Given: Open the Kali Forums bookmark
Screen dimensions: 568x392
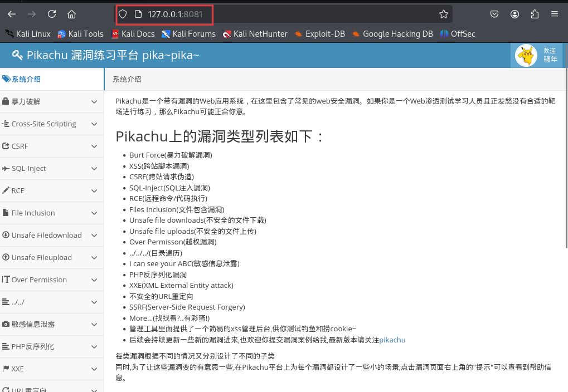Looking at the screenshot, I should (x=188, y=34).
